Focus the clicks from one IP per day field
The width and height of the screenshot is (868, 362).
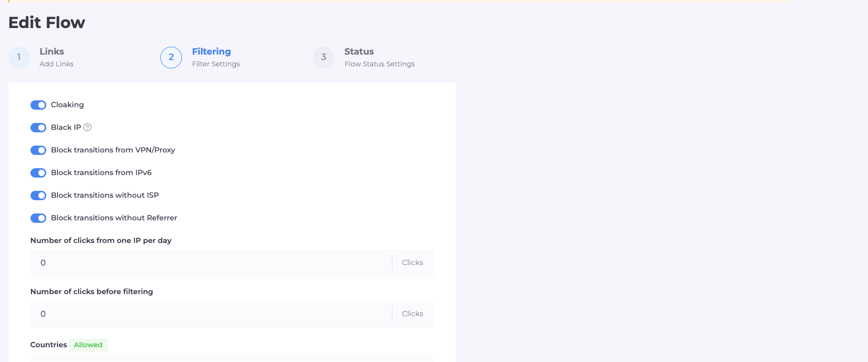(211, 263)
